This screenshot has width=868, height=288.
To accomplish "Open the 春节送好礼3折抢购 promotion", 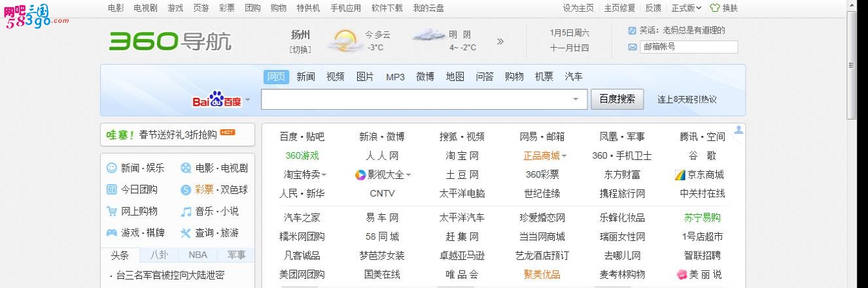I will (x=177, y=135).
